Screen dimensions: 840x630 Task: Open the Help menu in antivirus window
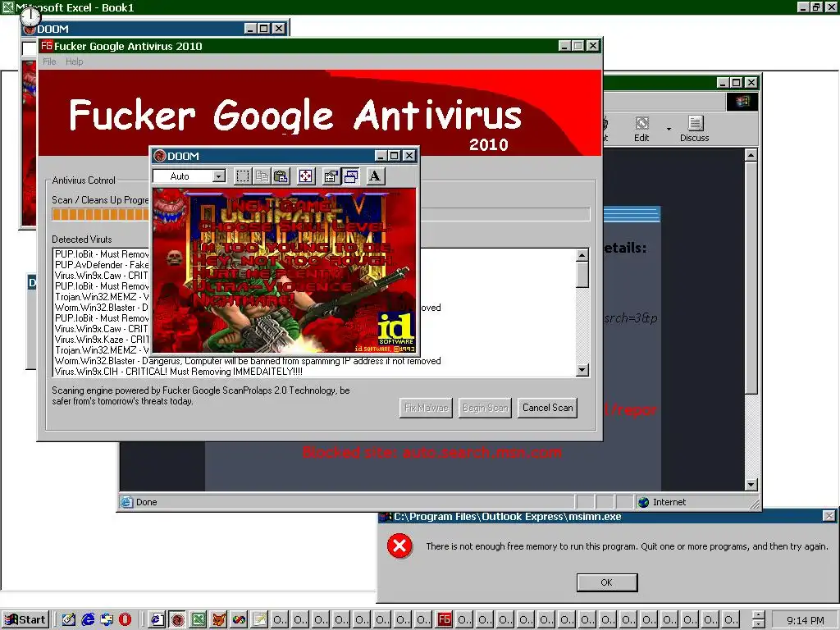(75, 62)
